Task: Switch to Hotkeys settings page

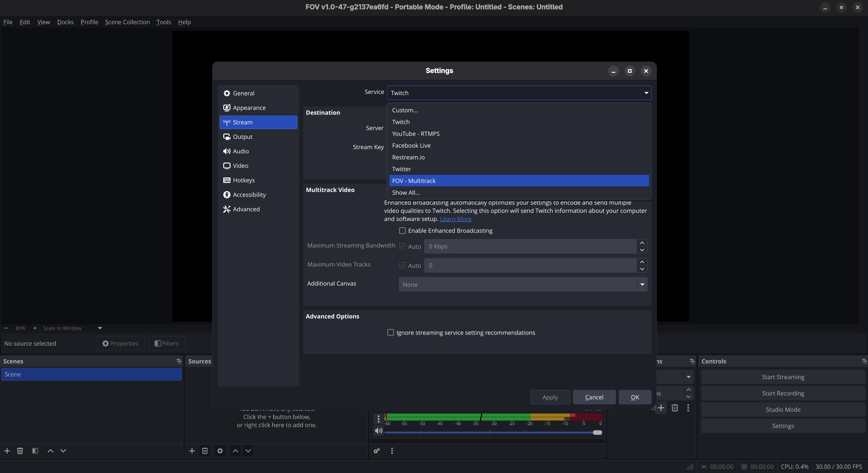Action: click(258, 180)
